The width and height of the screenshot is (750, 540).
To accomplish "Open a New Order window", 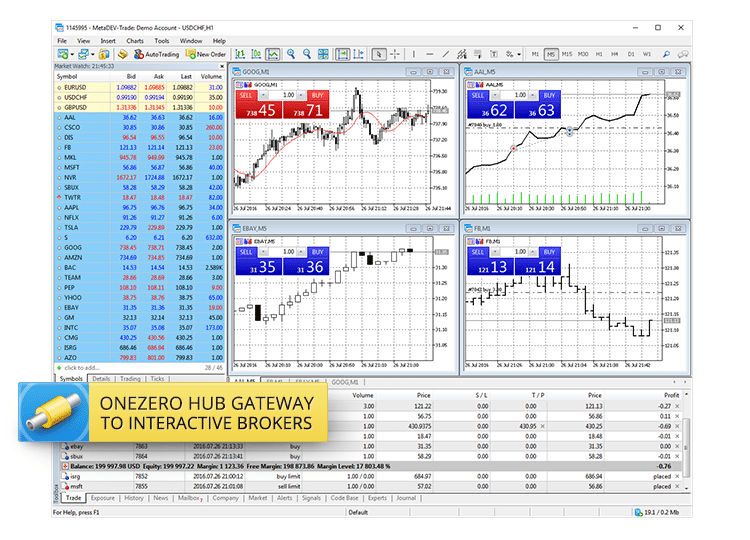I will [205, 54].
